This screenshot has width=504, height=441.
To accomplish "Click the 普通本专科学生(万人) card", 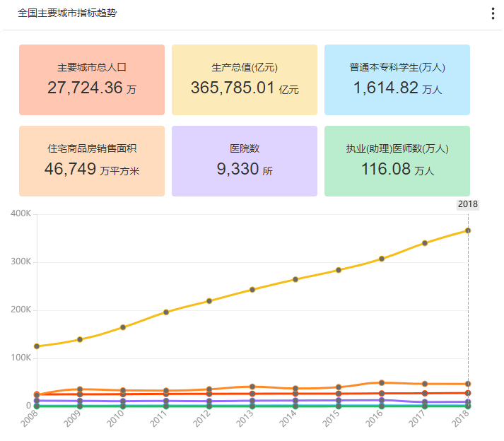I will coord(397,80).
